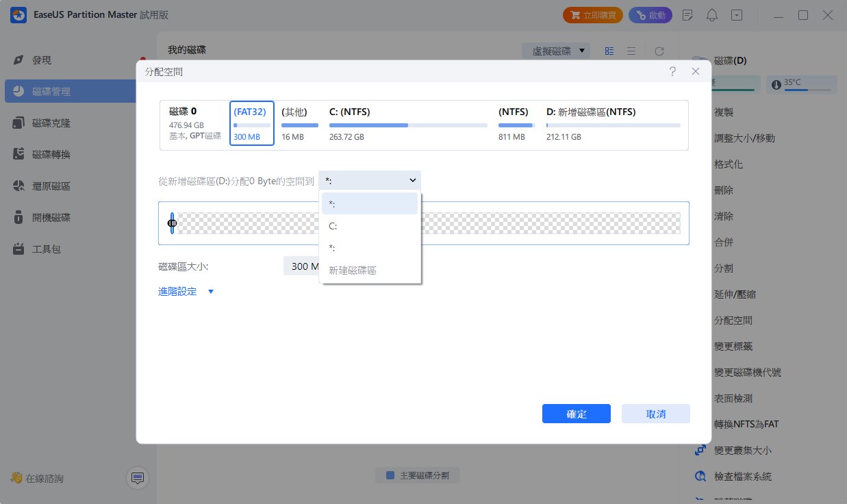Open the 虛擬磁碟 dropdown
This screenshot has width=847, height=504.
click(x=556, y=51)
